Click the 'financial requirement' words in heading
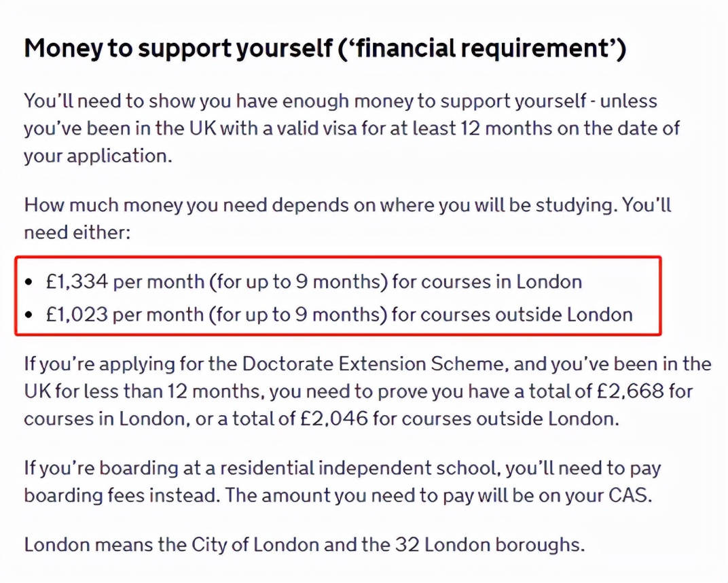This screenshot has width=728, height=583. pos(481,48)
